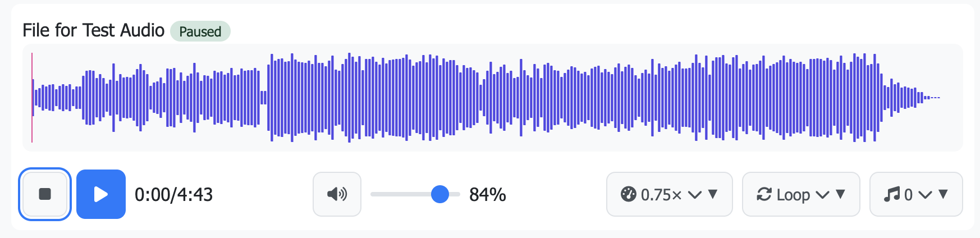Click the speedometer icon in speed control
This screenshot has width=980, height=238.
[628, 194]
